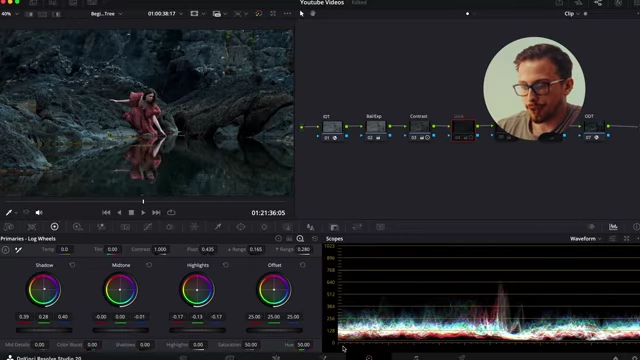Screen dimensions: 640x360
Task: Adjust the Midtone master wheel slider
Action: point(121,330)
